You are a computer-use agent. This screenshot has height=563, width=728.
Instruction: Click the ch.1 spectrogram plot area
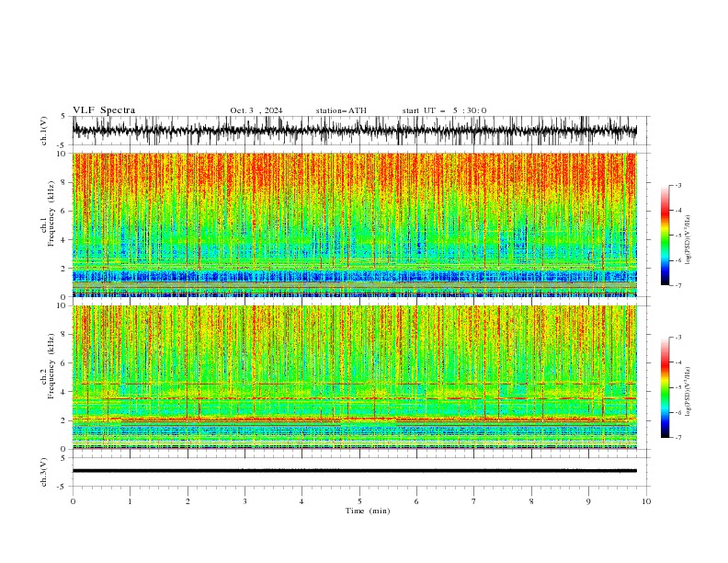click(x=354, y=224)
